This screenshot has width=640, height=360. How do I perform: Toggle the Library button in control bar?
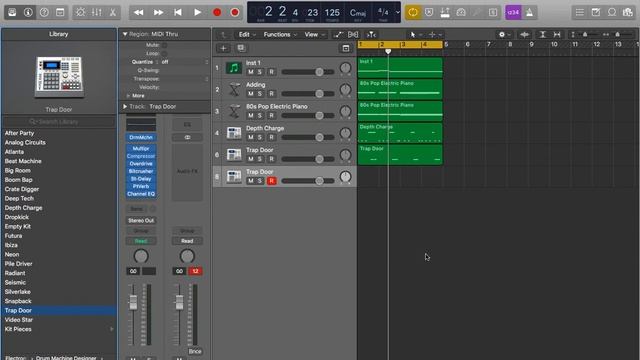12,12
